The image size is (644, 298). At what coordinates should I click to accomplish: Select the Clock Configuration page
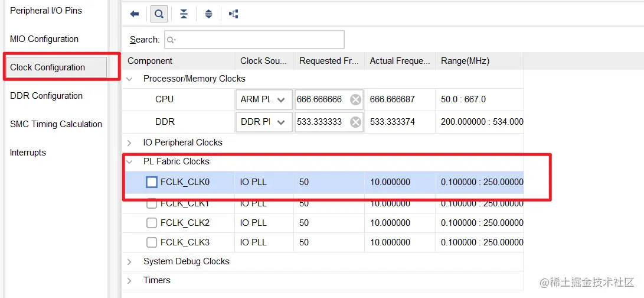55,67
